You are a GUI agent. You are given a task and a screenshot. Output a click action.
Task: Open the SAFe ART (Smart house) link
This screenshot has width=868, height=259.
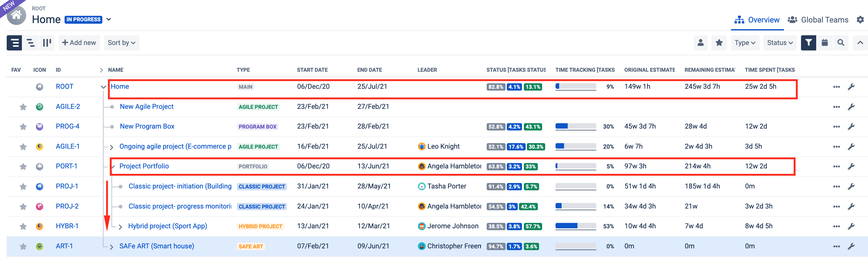[x=157, y=246]
